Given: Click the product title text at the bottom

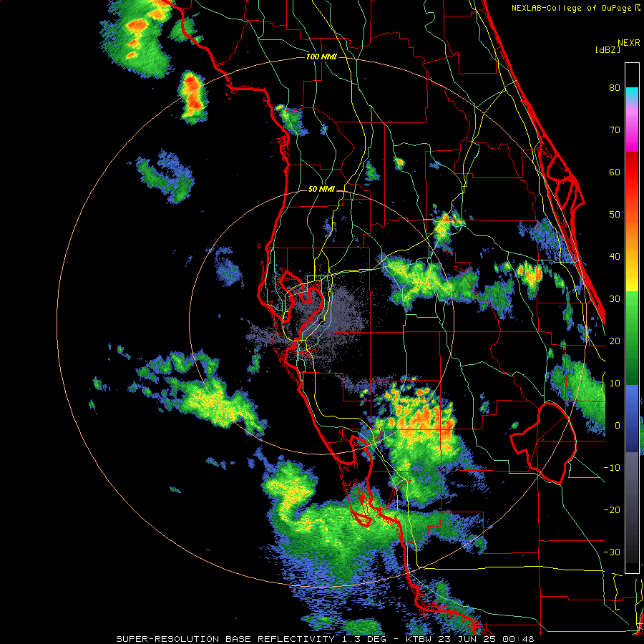Looking at the screenshot, I should point(325,639).
